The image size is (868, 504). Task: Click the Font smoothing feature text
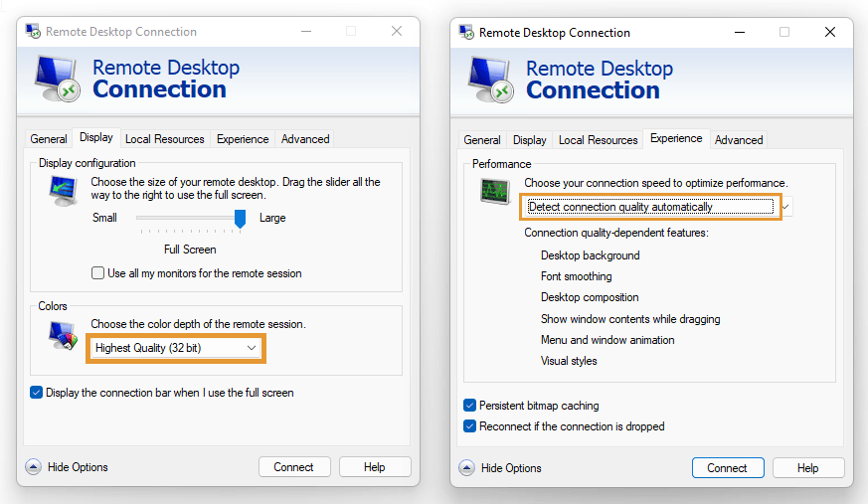tap(577, 276)
